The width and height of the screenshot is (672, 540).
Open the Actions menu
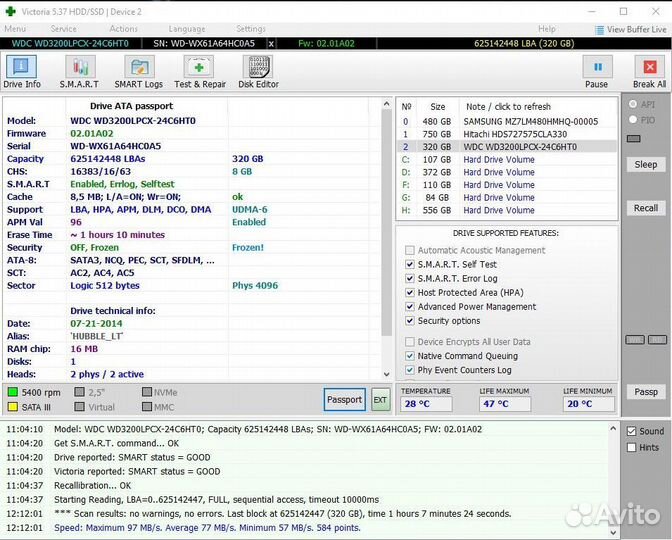pyautogui.click(x=123, y=29)
